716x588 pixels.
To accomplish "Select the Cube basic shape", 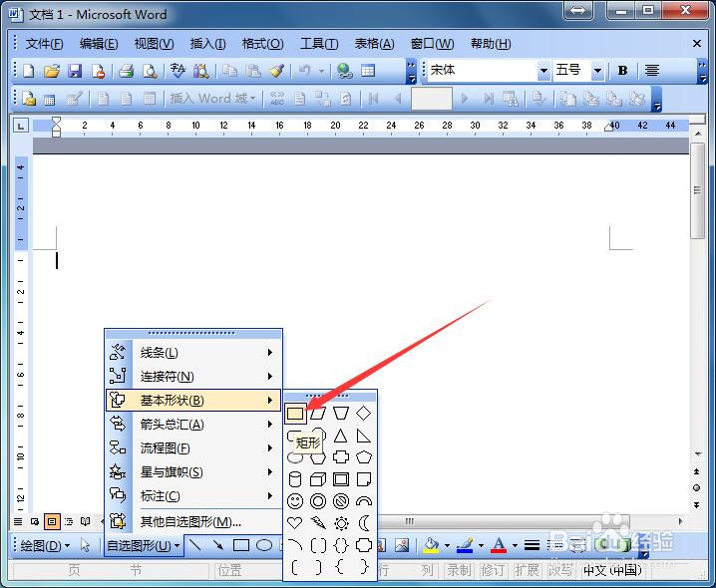I will coord(318,479).
